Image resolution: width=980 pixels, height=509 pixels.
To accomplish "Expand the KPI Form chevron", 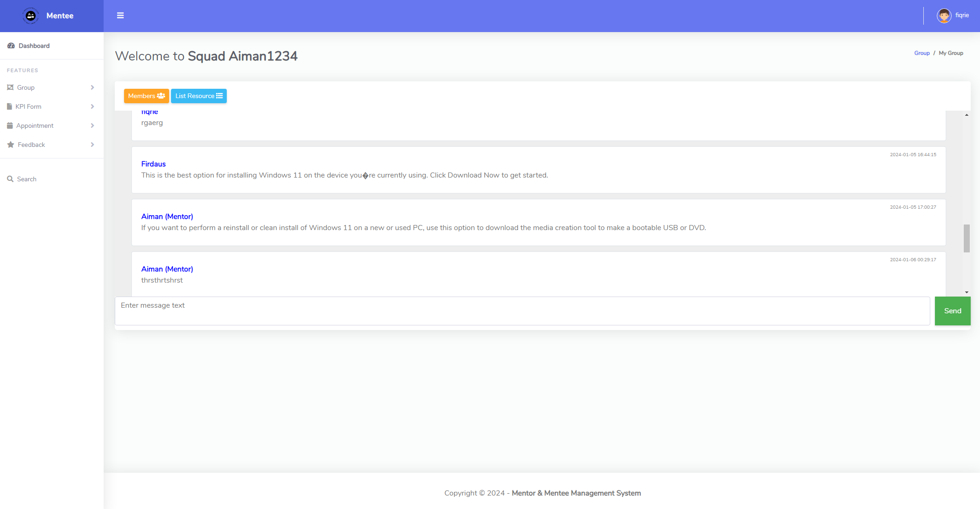I will 92,106.
